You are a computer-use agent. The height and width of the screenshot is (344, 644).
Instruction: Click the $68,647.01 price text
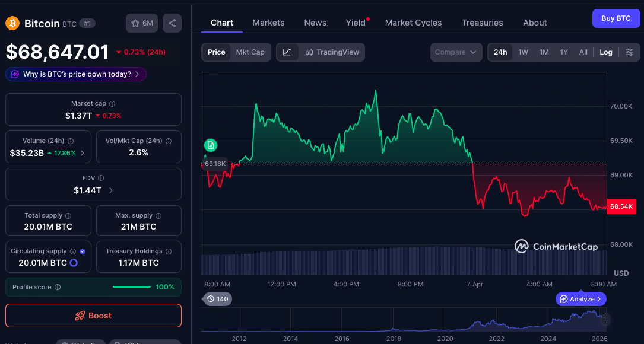coord(58,52)
